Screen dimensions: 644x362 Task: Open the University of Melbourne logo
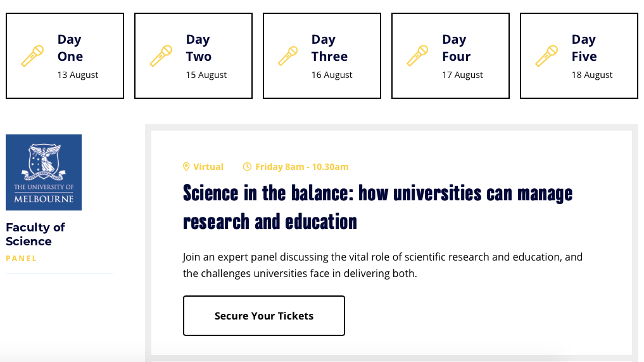[44, 172]
